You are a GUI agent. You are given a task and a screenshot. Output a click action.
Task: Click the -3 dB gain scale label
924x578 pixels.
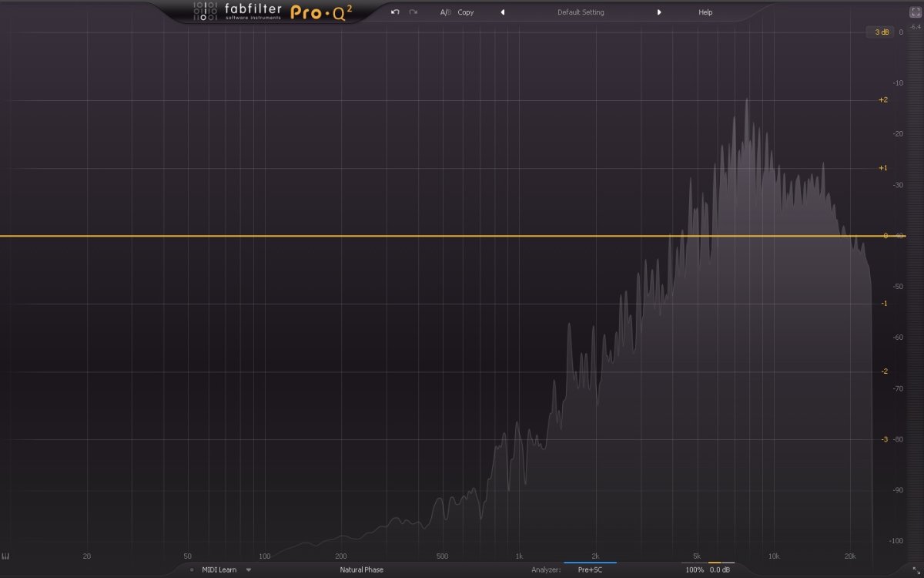[884, 439]
